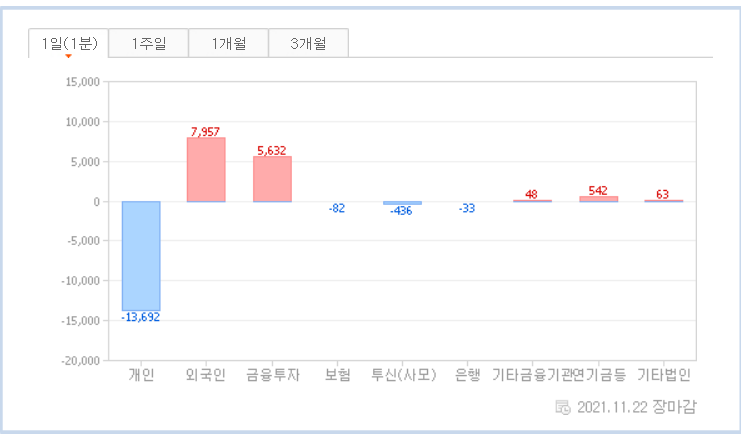
Task: Click the 2021.11.22 장마감 date text
Action: click(637, 407)
